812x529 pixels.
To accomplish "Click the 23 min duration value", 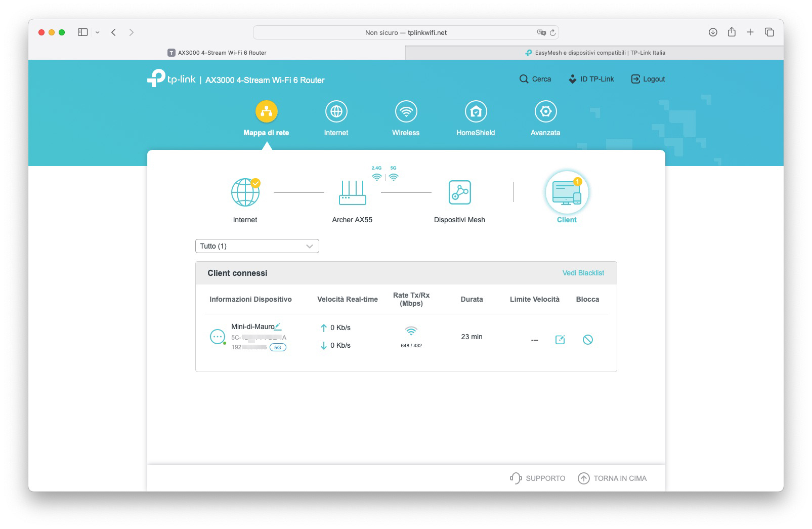I will click(472, 337).
